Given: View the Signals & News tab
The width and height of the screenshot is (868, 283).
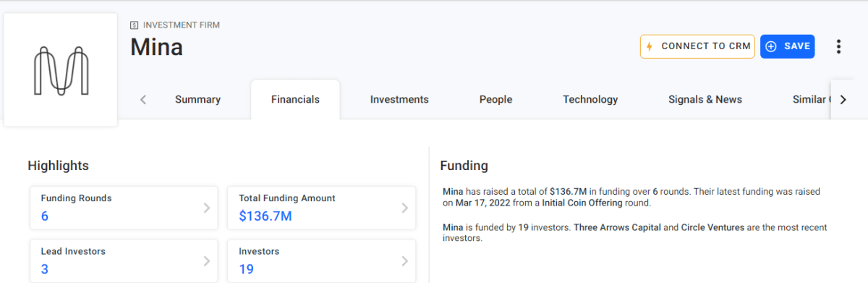Looking at the screenshot, I should click(x=705, y=100).
